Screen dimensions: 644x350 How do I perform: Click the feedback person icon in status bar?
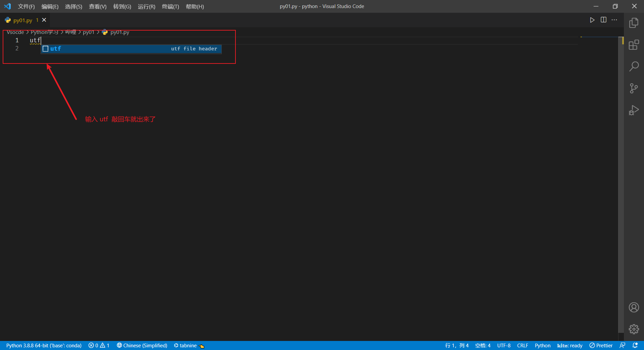622,345
